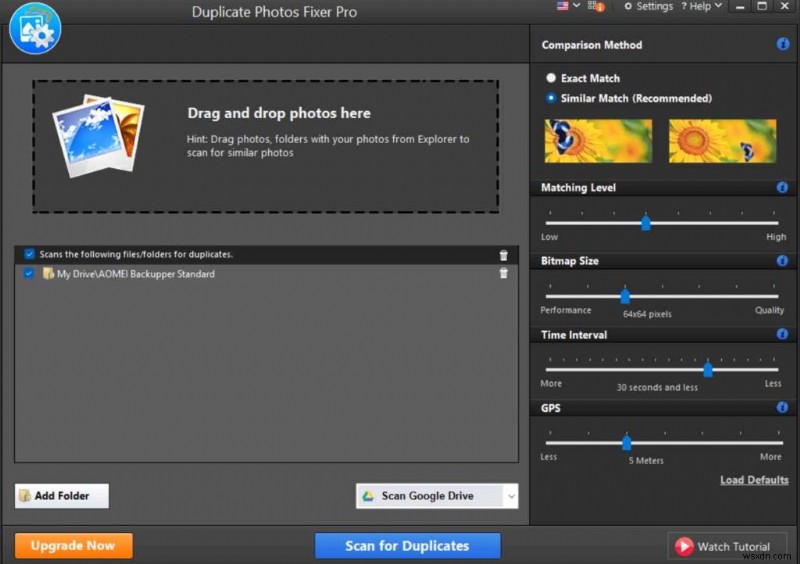Click the GPS distance slider handle
800x564 pixels.
[x=627, y=443]
